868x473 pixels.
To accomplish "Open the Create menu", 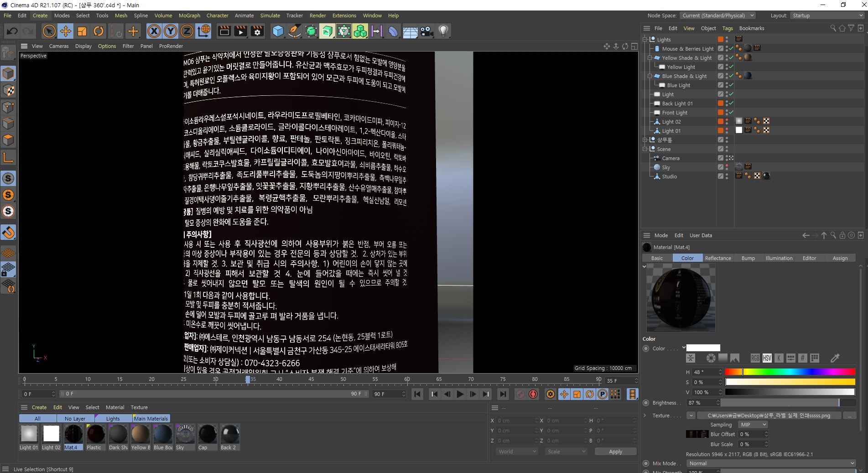I will pyautogui.click(x=40, y=16).
